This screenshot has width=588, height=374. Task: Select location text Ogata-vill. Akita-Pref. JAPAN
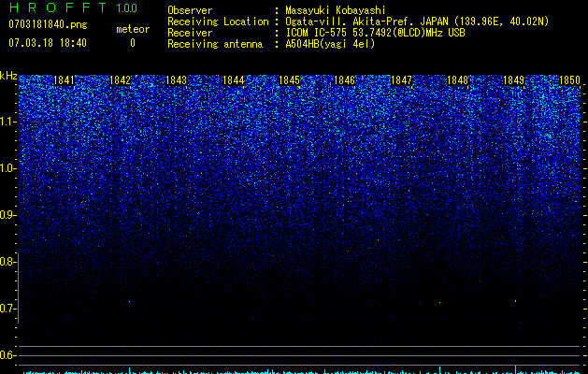[366, 22]
